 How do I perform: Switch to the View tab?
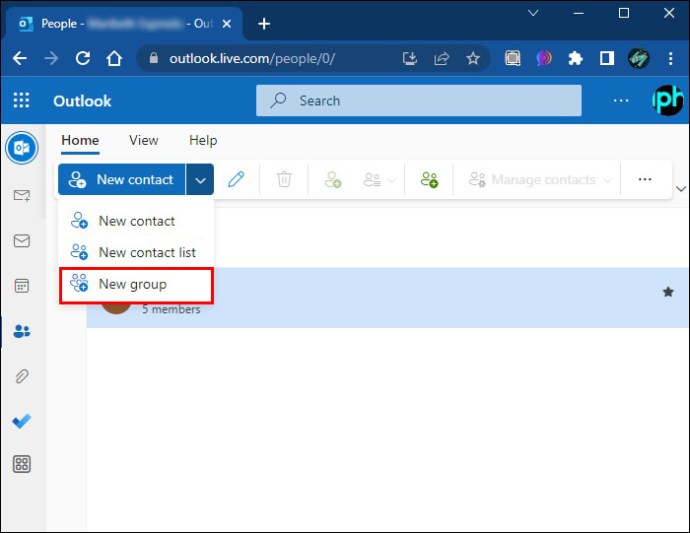point(143,140)
